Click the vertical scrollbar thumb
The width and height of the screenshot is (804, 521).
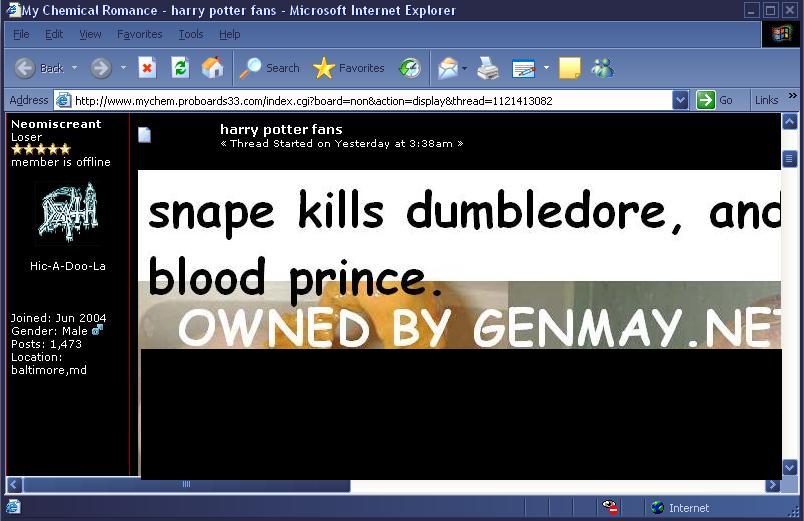(x=789, y=159)
